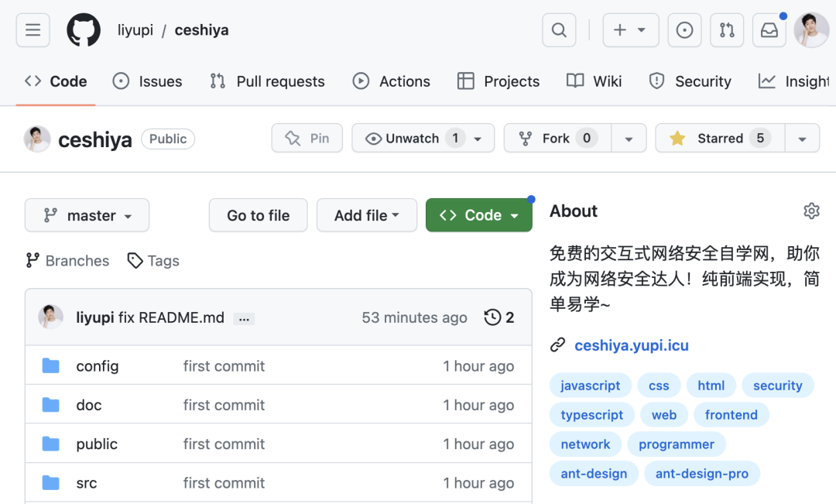The image size is (836, 504).
Task: Open the pull requests icon in header
Action: 727,30
